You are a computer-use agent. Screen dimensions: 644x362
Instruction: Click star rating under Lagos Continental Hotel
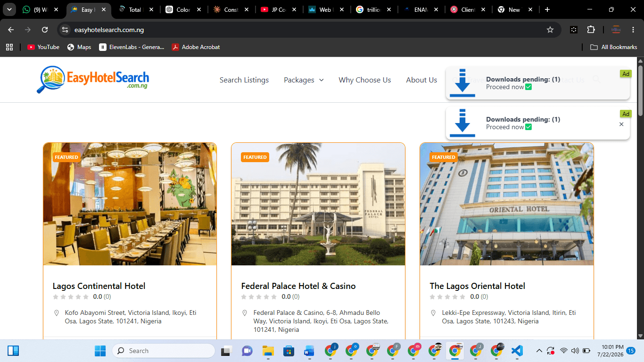71,297
